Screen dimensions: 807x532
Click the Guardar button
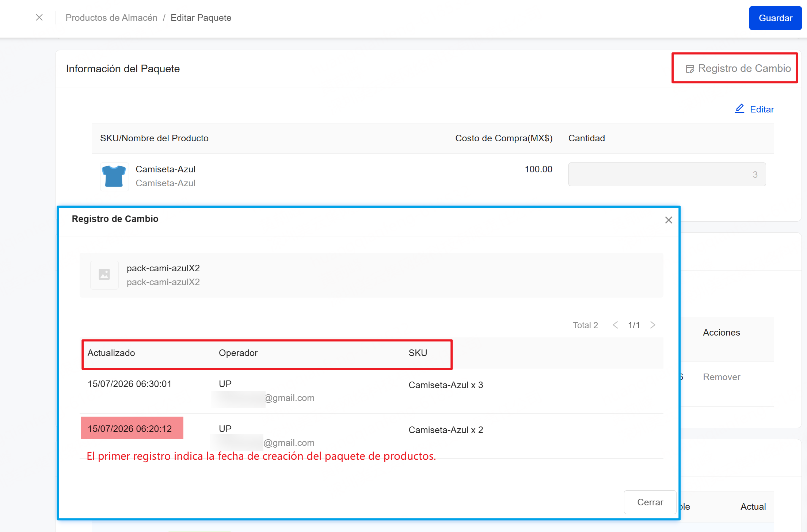click(x=775, y=18)
